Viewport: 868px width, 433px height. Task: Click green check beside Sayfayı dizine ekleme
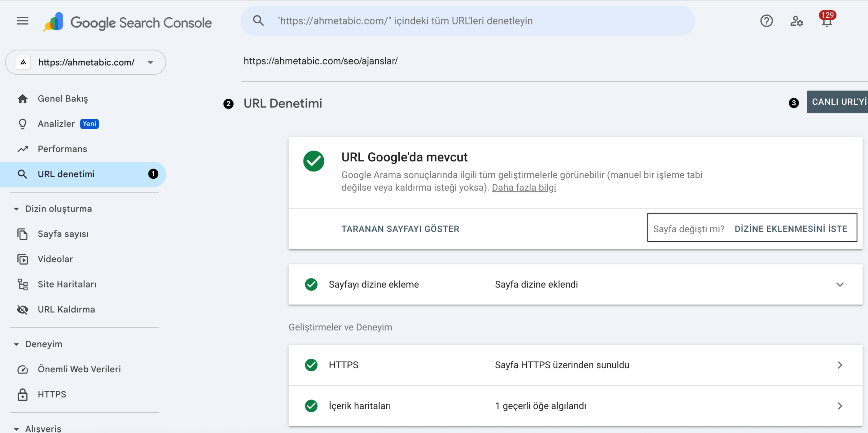pos(311,284)
